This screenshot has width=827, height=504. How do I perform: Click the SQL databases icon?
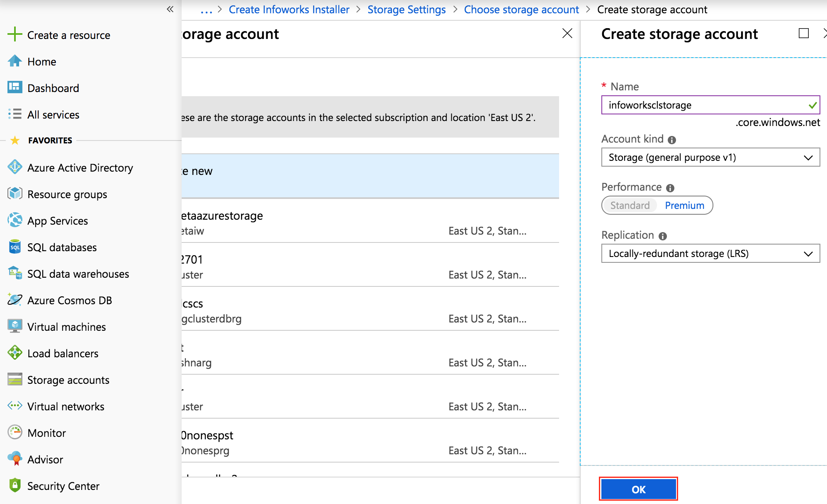click(15, 247)
